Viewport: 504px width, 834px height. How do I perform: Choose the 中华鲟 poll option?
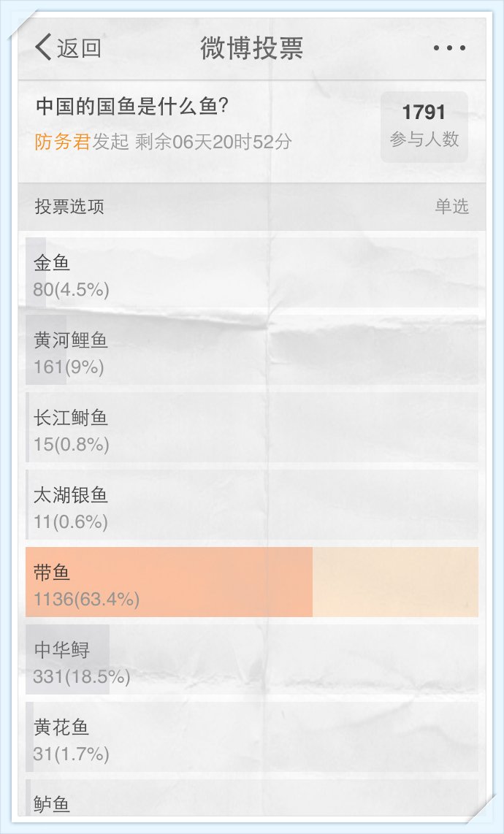pos(252,659)
